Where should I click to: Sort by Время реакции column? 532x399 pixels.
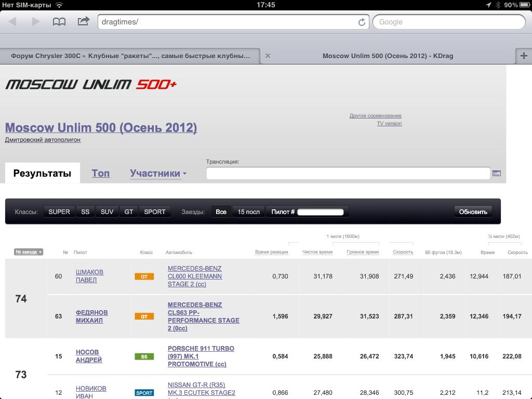click(x=271, y=252)
